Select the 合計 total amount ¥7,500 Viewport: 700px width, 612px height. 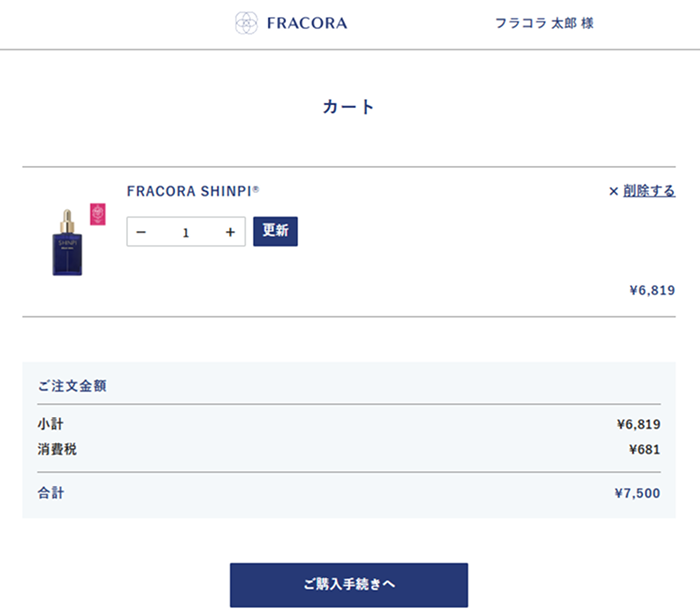(637, 493)
